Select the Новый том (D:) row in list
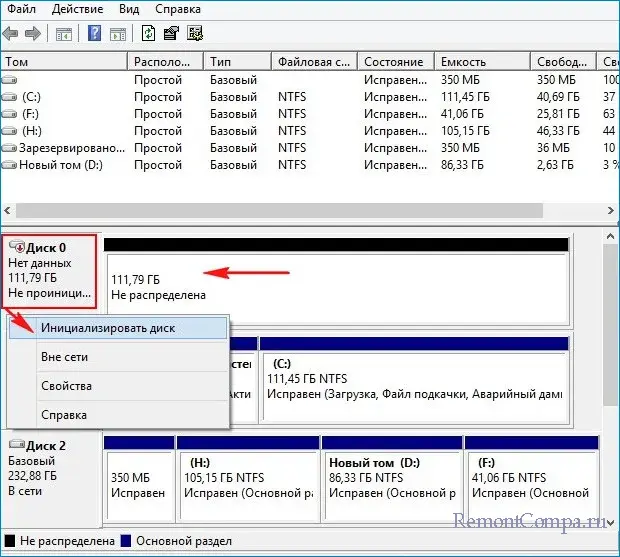The height and width of the screenshot is (557, 620). [x=60, y=164]
